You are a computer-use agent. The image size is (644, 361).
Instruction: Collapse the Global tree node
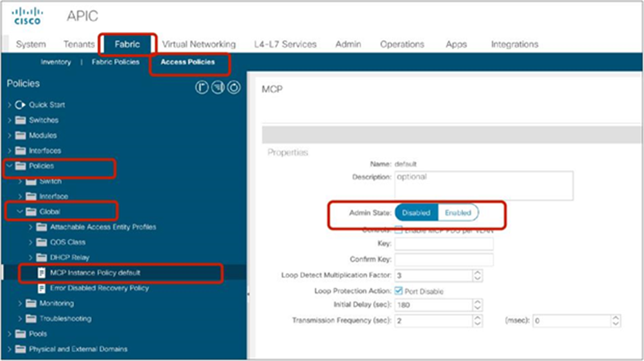(19, 211)
